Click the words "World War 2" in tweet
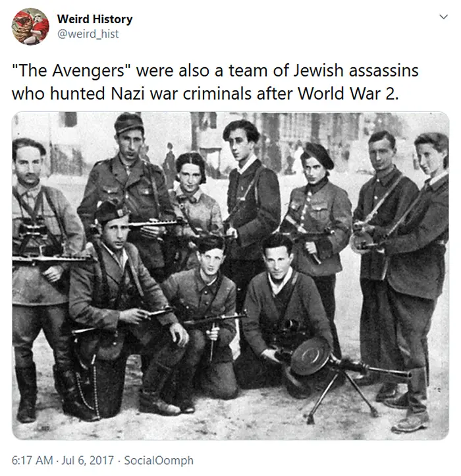The width and height of the screenshot is (461, 476). click(347, 93)
